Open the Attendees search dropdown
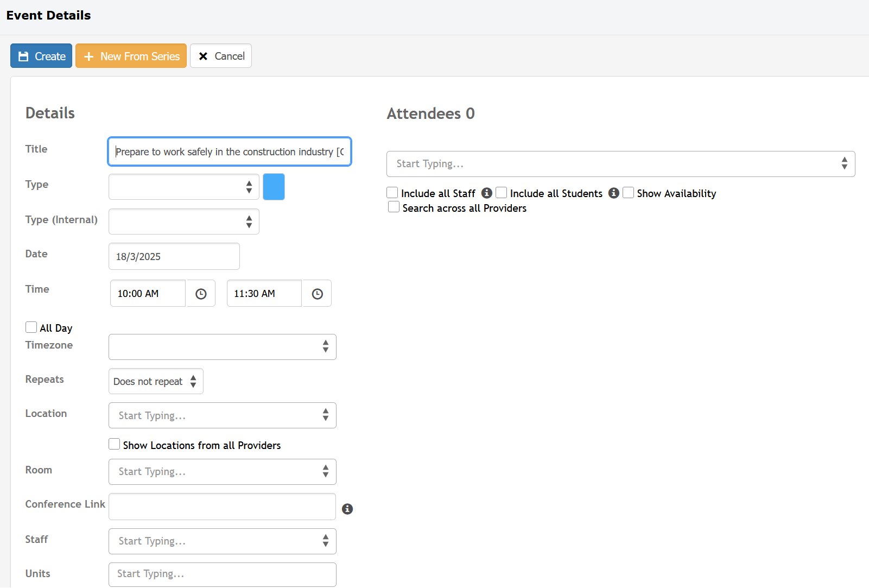Viewport: 869px width, 588px height. 621,164
